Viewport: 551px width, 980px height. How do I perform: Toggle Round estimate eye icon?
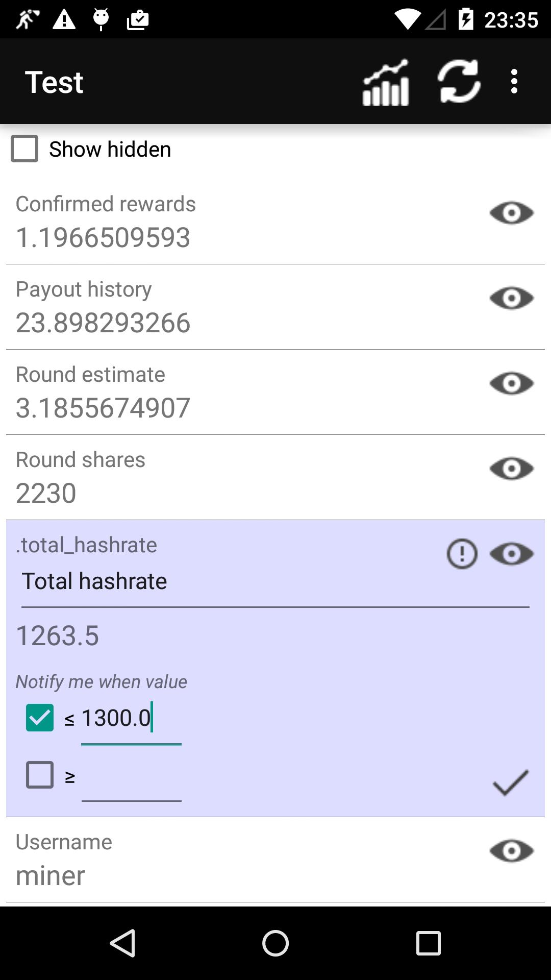[x=512, y=383]
